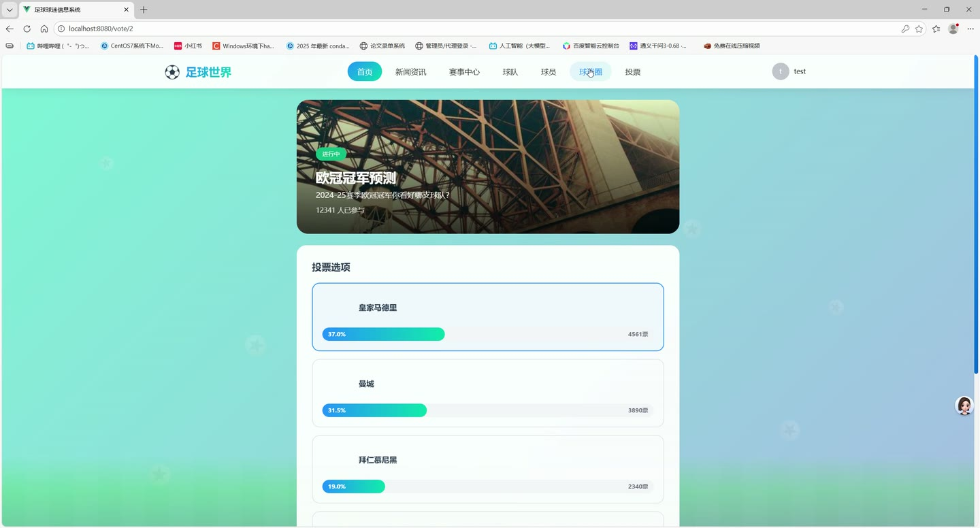Close the 足球球迷信息系统 tab
Viewport: 980px width, 528px height.
coord(126,10)
